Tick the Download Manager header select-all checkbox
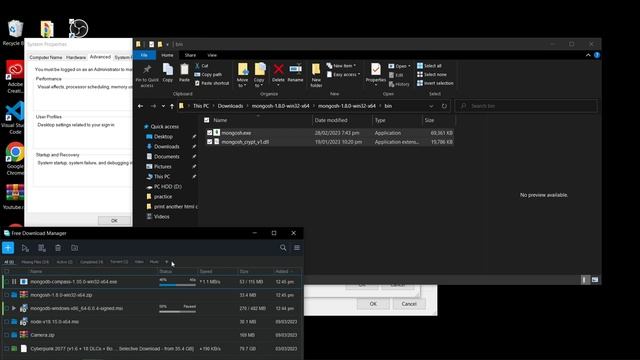 [x=7, y=271]
